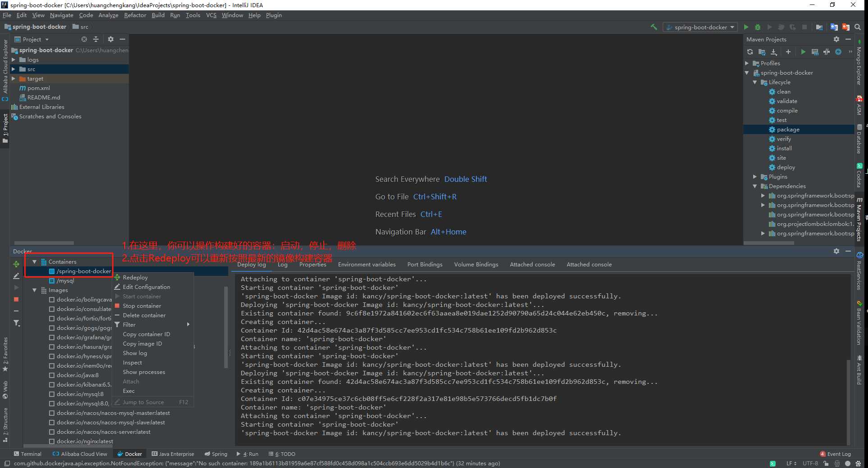The width and height of the screenshot is (868, 468).
Task: Select pom.xml in project tree
Action: tap(38, 88)
